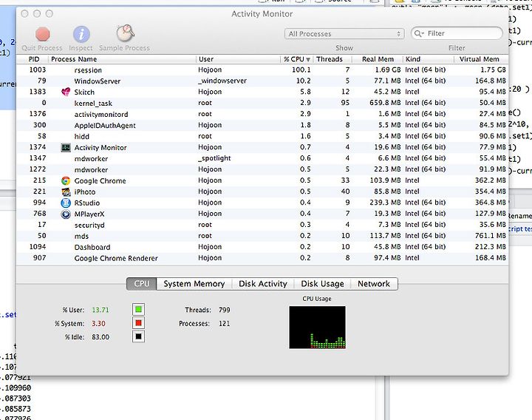This screenshot has width=532, height=420.
Task: Select the mds process name
Action: [81, 237]
